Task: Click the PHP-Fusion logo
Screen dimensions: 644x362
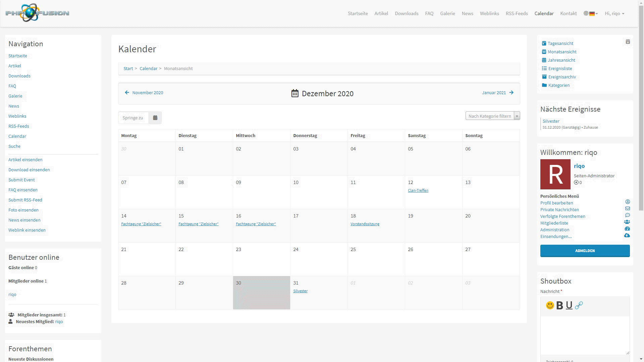Action: pyautogui.click(x=37, y=13)
